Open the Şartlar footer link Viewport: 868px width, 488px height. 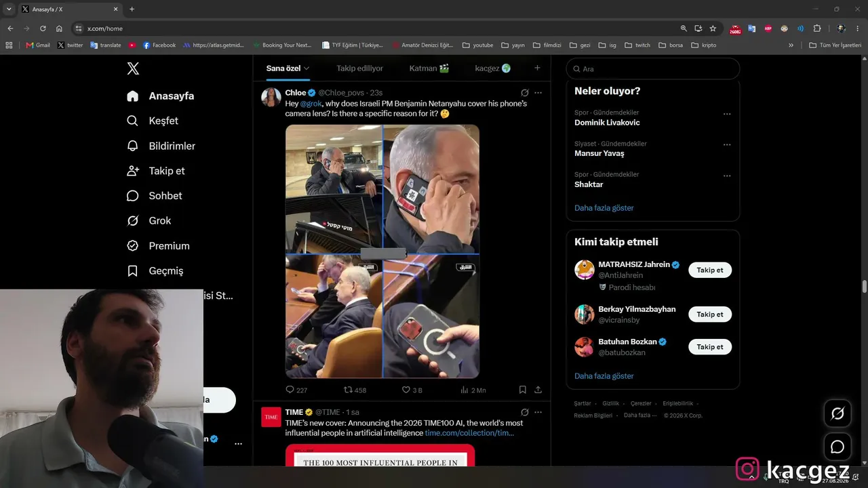pyautogui.click(x=583, y=403)
